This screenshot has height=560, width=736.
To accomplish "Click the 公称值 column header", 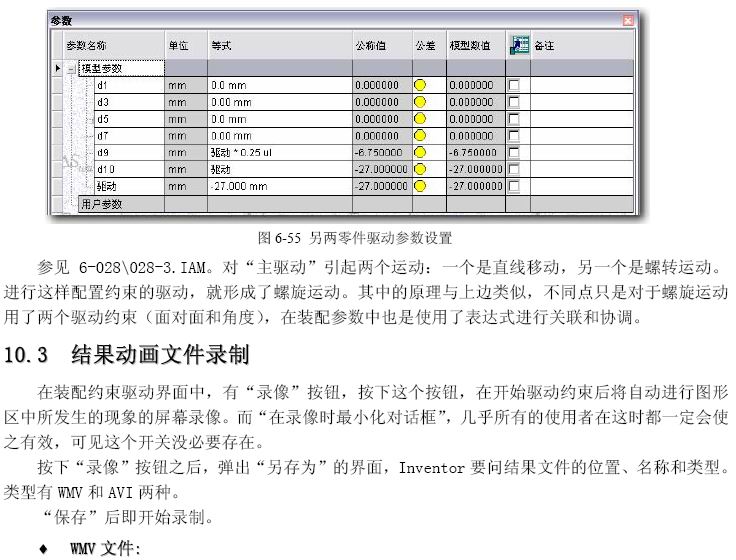I will point(382,46).
